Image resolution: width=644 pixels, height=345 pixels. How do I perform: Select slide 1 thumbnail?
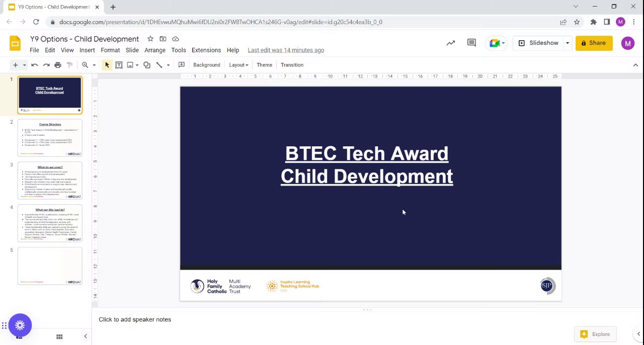pos(50,95)
